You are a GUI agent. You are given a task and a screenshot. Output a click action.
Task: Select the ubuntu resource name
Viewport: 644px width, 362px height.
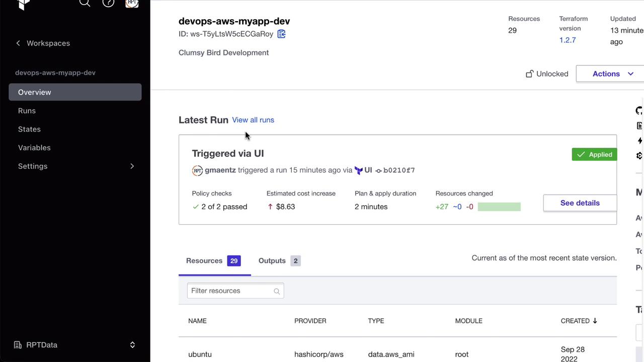[200, 354]
